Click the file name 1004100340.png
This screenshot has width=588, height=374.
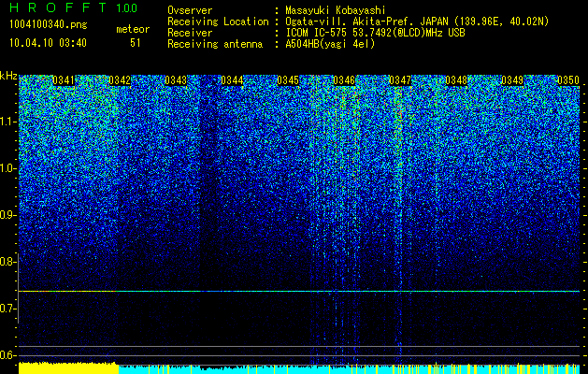pyautogui.click(x=49, y=25)
